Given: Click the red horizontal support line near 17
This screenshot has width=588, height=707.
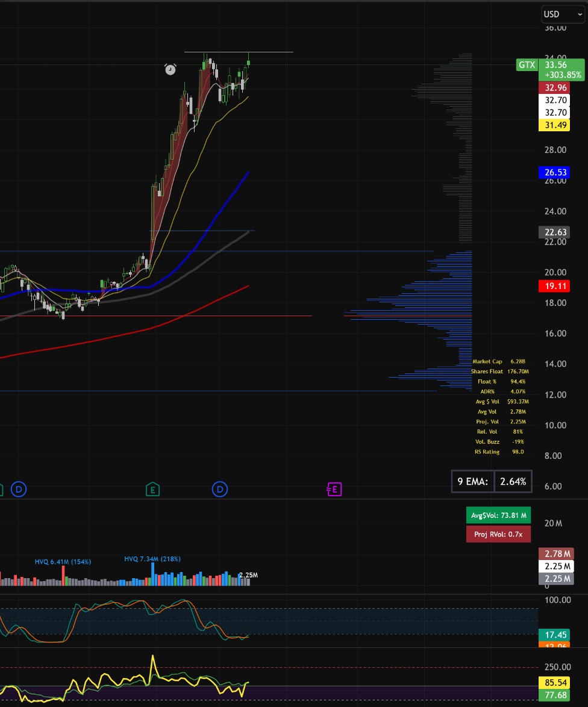Looking at the screenshot, I should tap(155, 316).
